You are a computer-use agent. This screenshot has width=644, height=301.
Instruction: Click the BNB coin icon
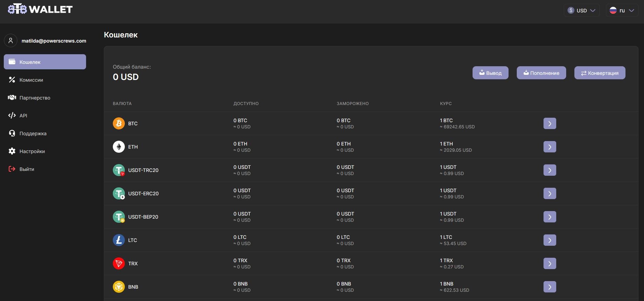coord(119,287)
